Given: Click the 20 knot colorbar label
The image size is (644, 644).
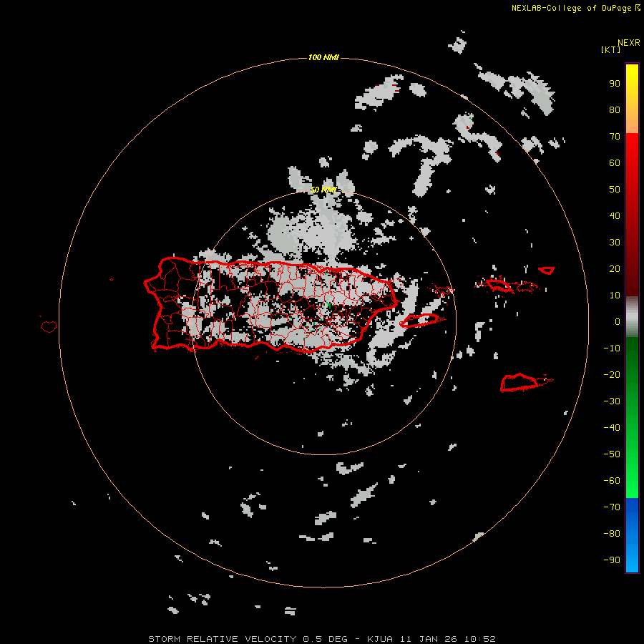Looking at the screenshot, I should pos(615,269).
